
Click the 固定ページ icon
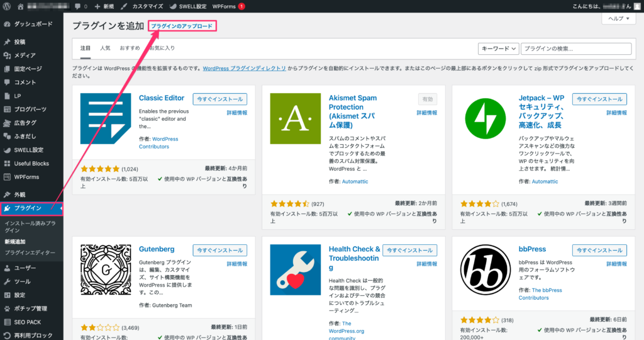(7, 69)
